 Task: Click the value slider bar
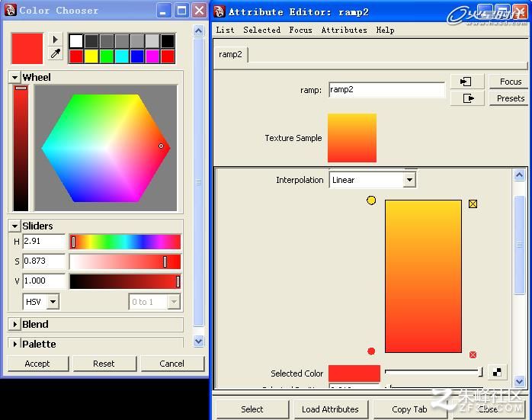pos(125,281)
